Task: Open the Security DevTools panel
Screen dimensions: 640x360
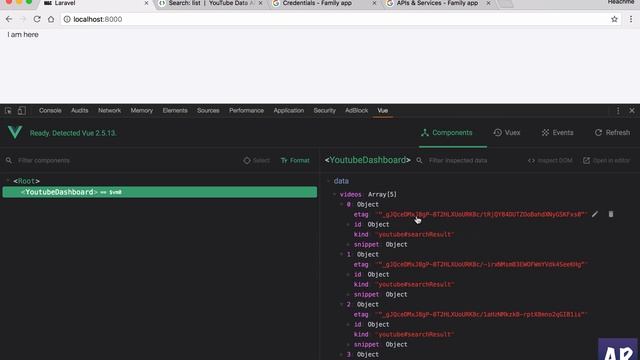Action: pos(324,111)
